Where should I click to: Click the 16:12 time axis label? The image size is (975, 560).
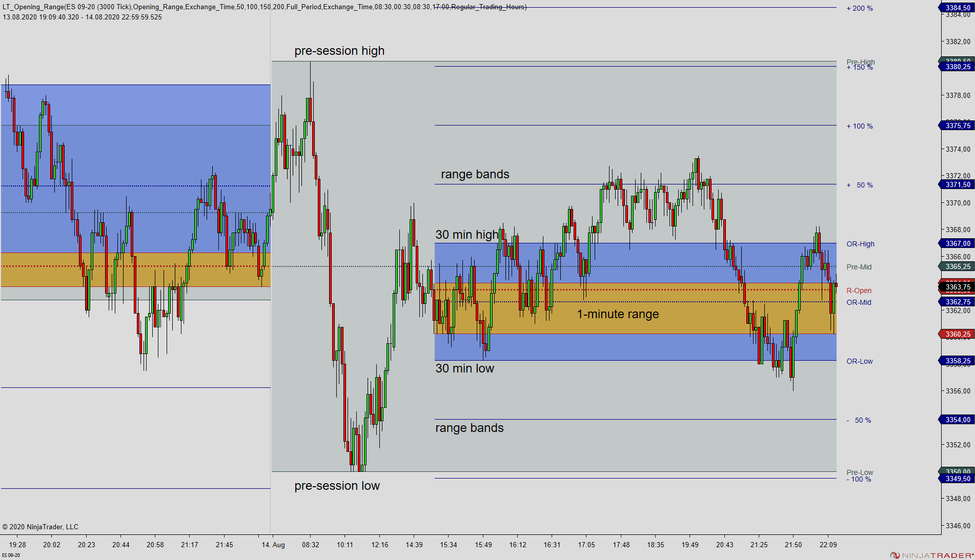(518, 545)
